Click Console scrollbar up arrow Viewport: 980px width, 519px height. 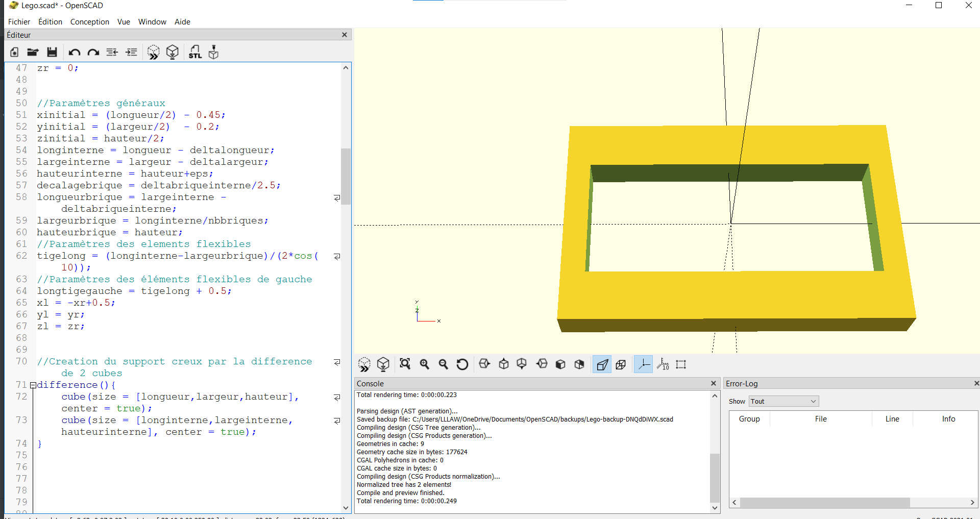click(715, 396)
